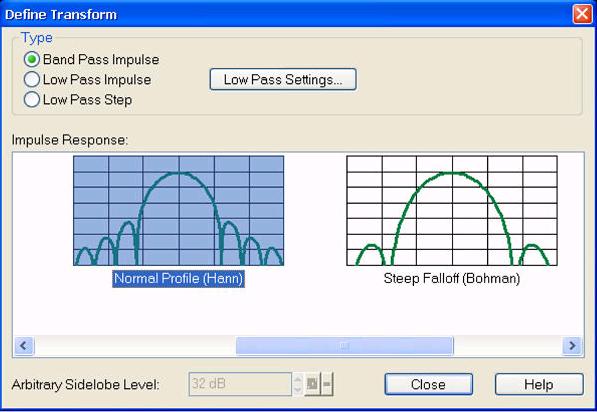
Task: Increase sidelobe level with up spinner arrow
Action: [x=298, y=379]
